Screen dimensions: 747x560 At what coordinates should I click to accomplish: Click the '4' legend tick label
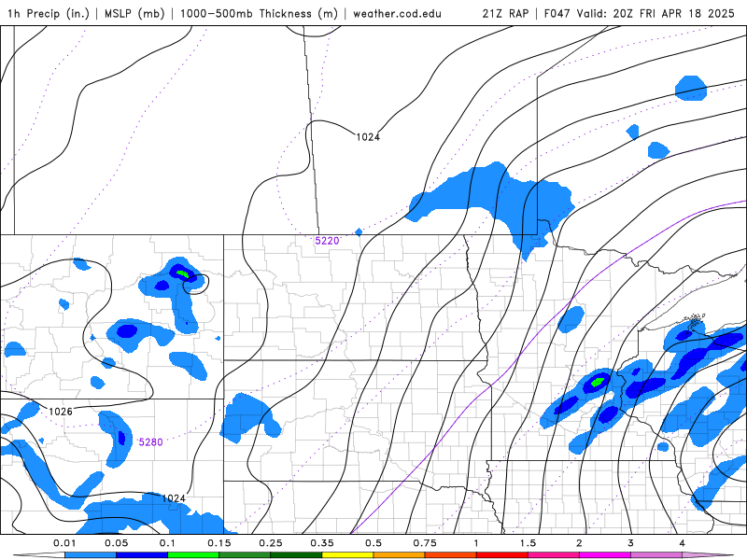pos(683,543)
